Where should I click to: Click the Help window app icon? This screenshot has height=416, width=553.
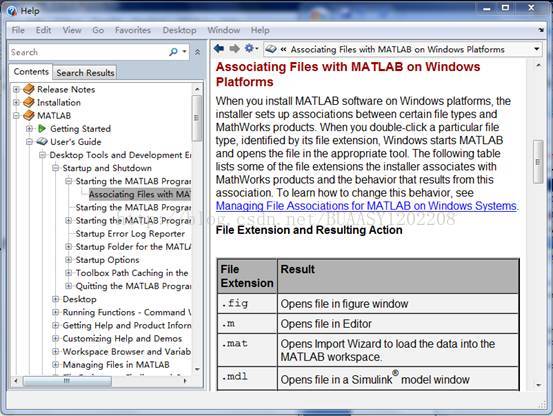point(12,11)
